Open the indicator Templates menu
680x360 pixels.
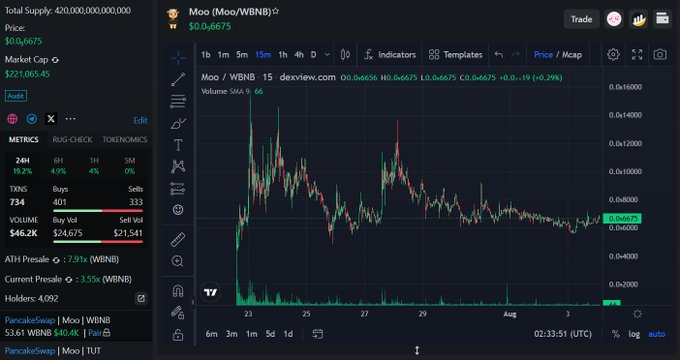(455, 55)
